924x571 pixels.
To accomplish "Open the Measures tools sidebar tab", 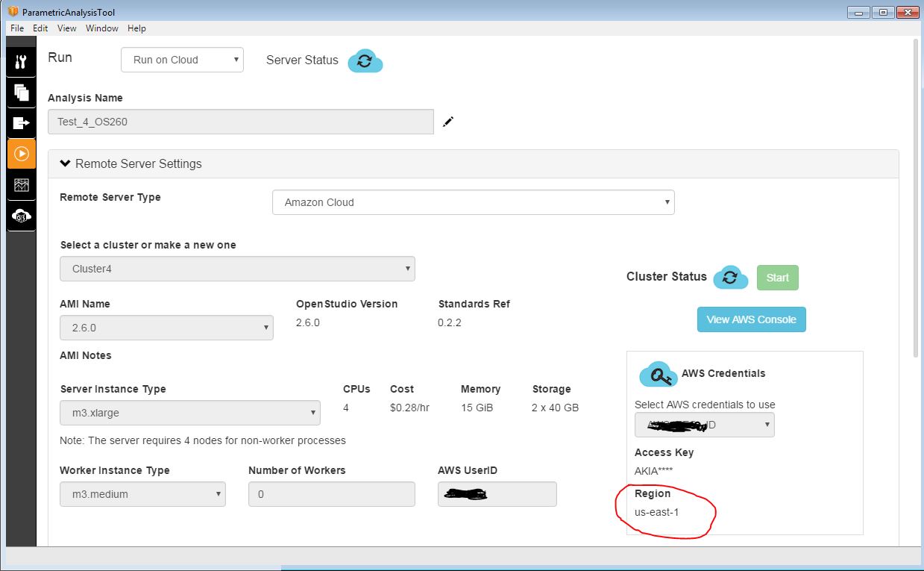I will [x=21, y=61].
